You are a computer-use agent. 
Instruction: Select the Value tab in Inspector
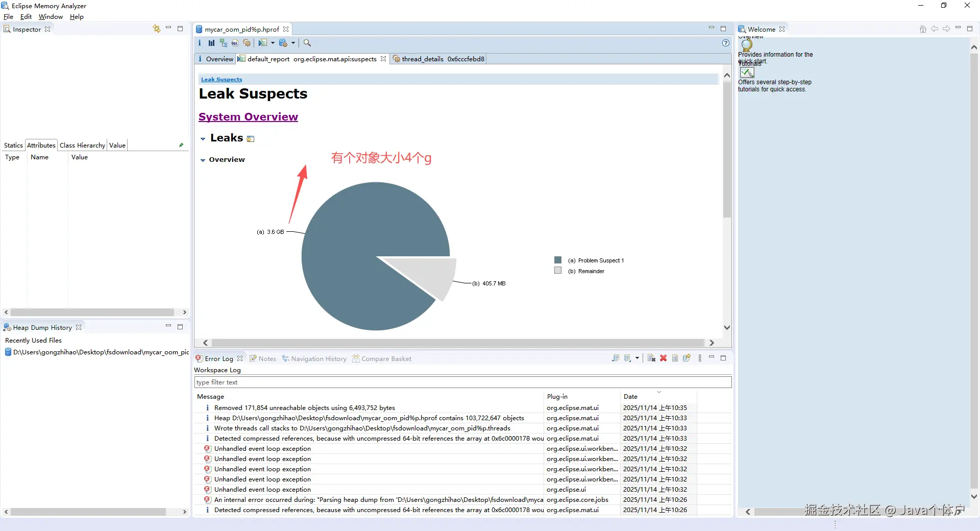[x=117, y=146]
